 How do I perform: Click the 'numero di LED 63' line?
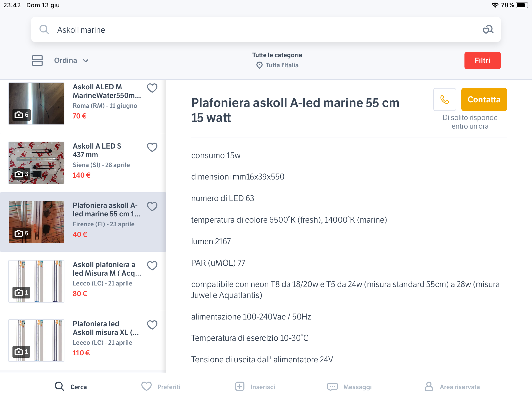[x=223, y=198]
